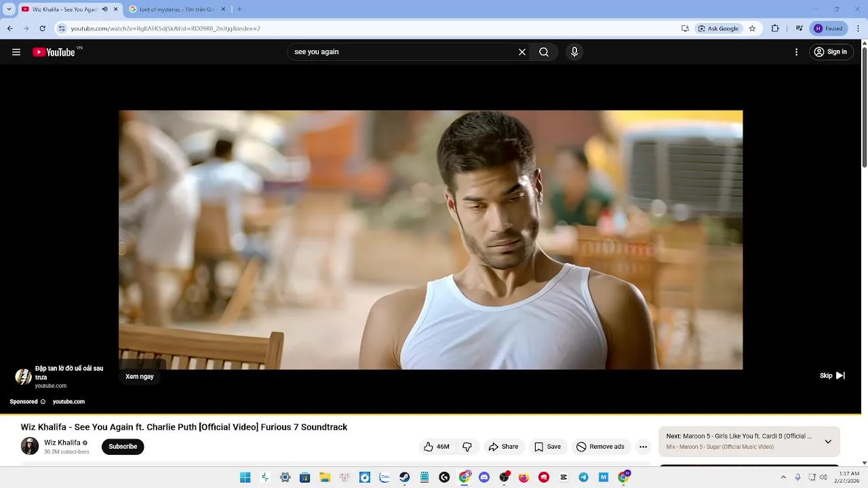Open a new browser tab
Screen dimensions: 868x488
click(239, 9)
